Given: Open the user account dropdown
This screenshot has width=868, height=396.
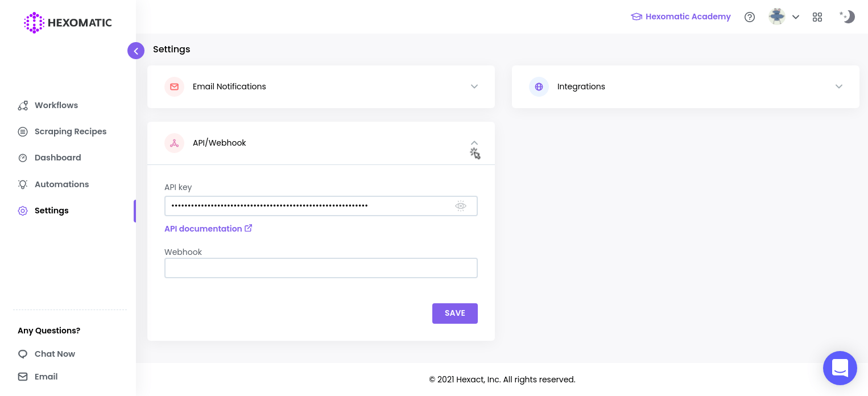Looking at the screenshot, I should tap(796, 17).
